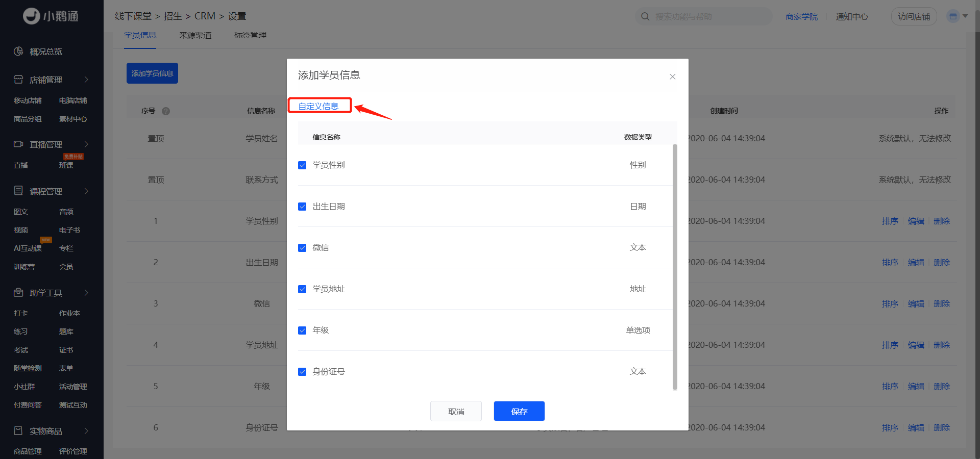
Task: Click the 店铺管理 store icon
Action: (18, 80)
